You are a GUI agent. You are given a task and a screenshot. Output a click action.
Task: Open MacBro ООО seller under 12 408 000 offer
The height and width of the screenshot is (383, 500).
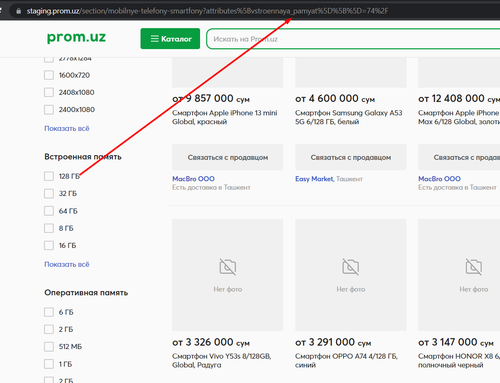(x=439, y=179)
